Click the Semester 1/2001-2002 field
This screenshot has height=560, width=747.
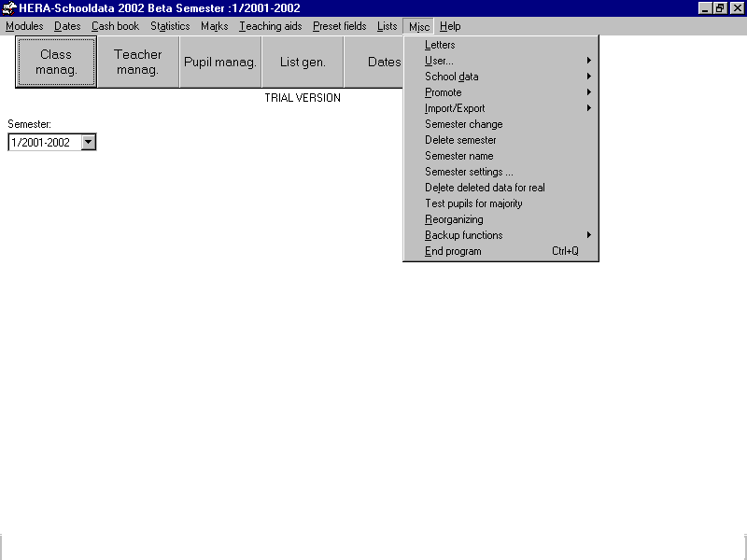point(45,143)
